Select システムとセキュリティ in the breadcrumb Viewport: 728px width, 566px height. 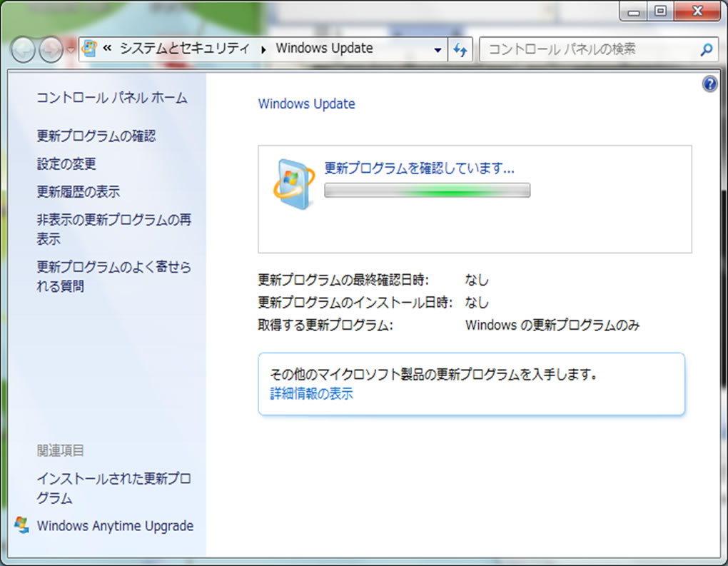185,49
